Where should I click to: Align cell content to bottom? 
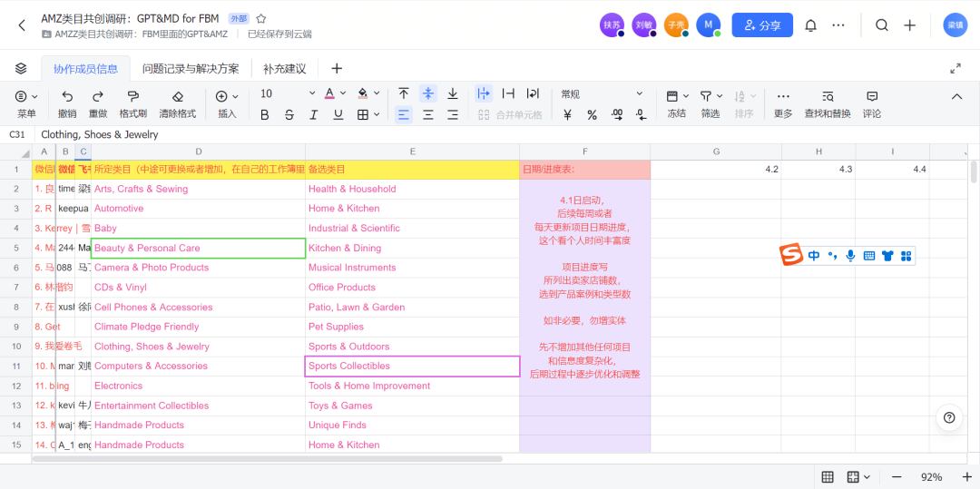coord(453,93)
